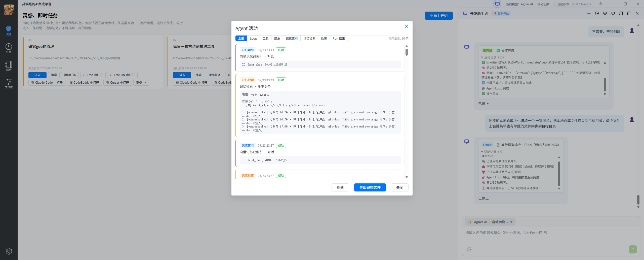
Task: Switch to the 反思 tab
Action: pos(324,39)
